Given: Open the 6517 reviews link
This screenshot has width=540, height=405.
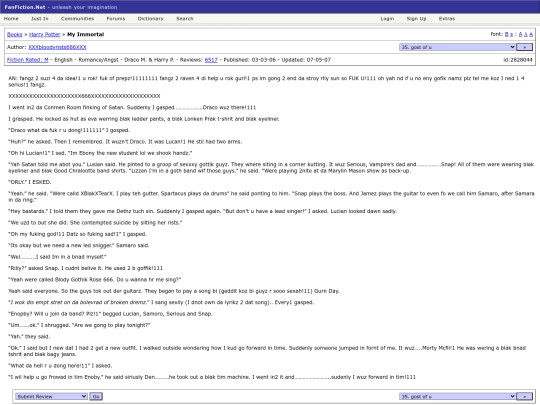Looking at the screenshot, I should (x=211, y=60).
